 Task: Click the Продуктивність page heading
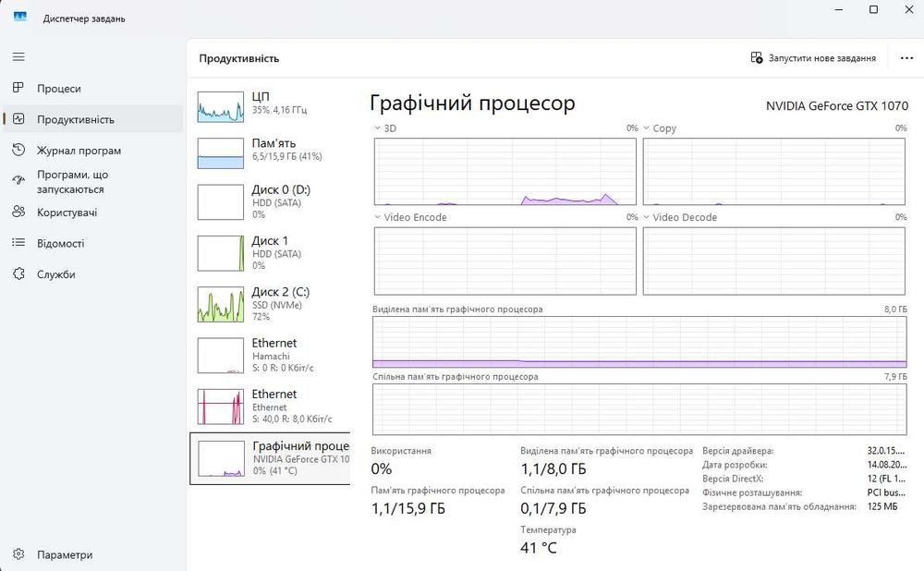[238, 58]
